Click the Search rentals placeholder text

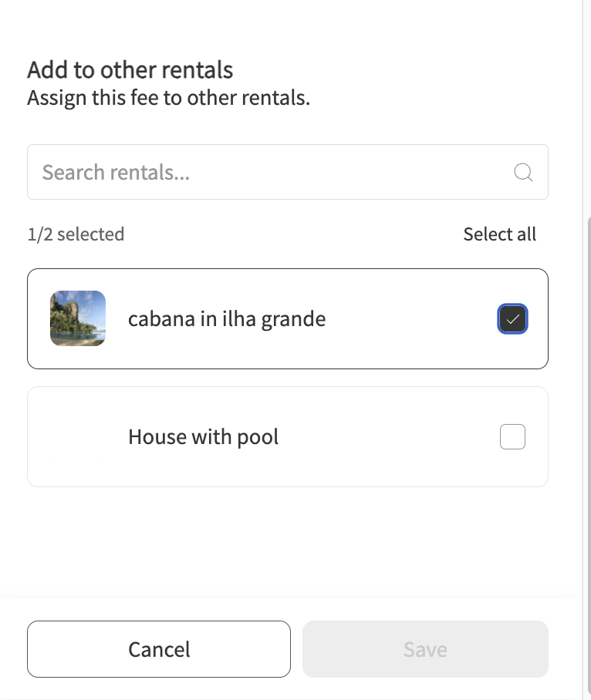click(x=116, y=173)
